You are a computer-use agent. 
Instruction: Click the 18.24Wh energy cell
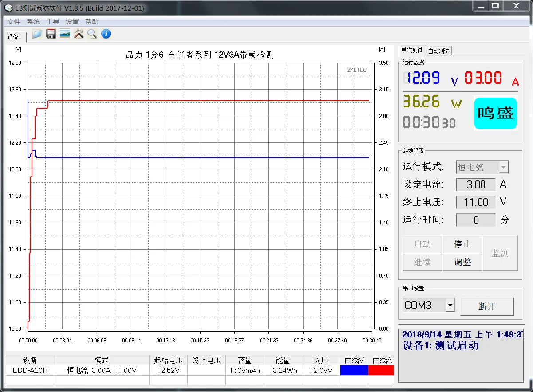(x=283, y=370)
